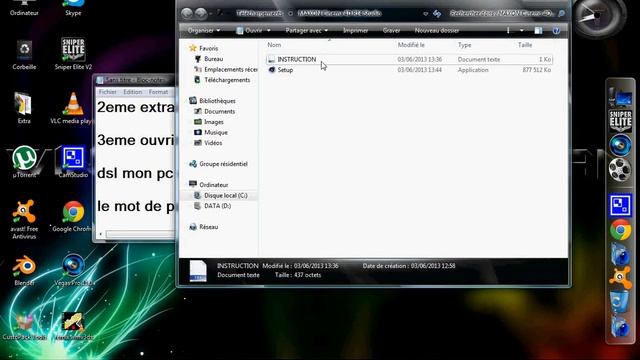Open the Documents library
This screenshot has height=360, width=640.
[x=214, y=111]
